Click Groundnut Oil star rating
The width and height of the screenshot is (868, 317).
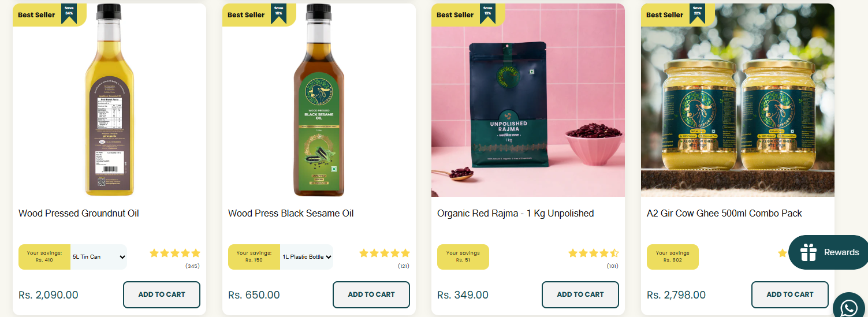175,253
